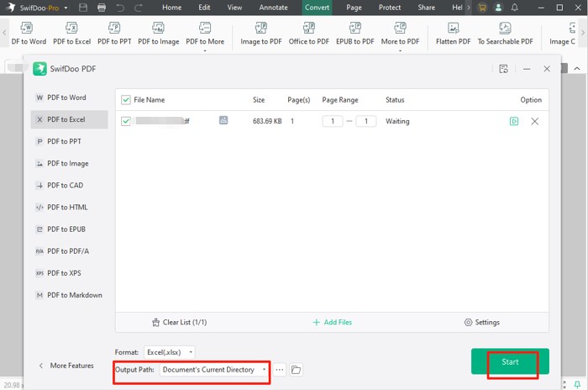Screen dimensions: 588x390
Task: Select PDF to Word in sidebar
Action: click(70, 97)
